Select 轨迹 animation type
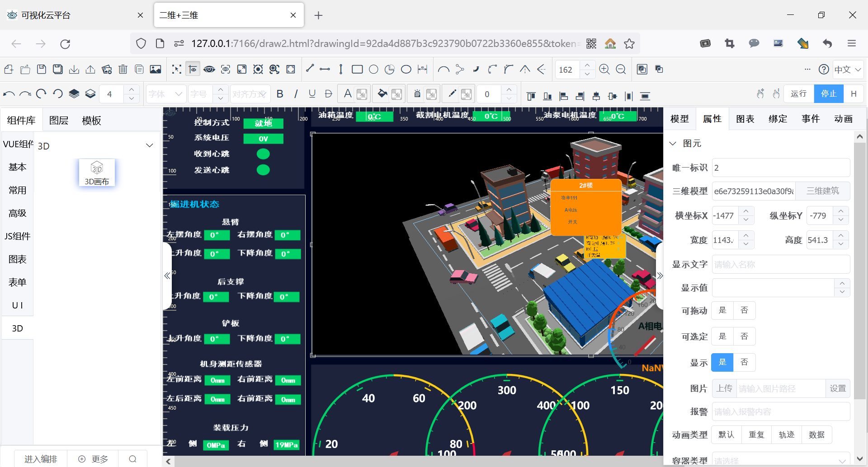 pos(787,434)
